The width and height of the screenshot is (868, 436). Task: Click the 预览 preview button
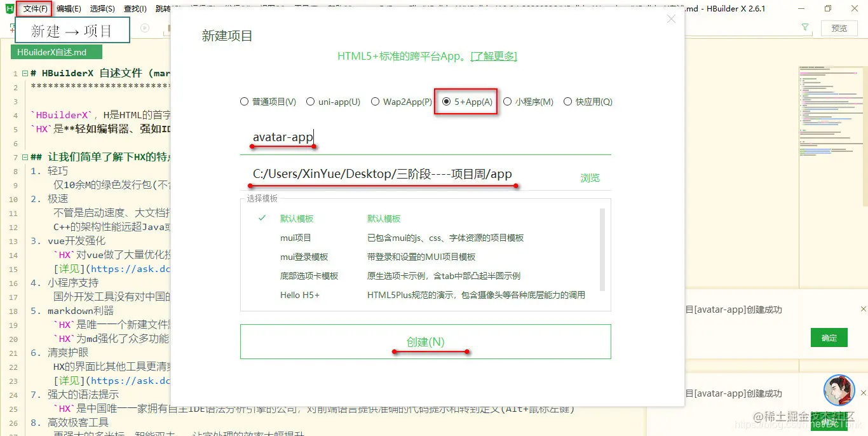[x=839, y=27]
